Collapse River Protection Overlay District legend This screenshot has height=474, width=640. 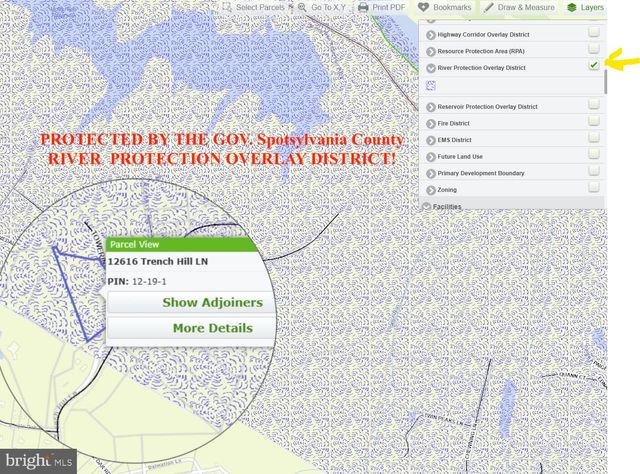[x=431, y=68]
